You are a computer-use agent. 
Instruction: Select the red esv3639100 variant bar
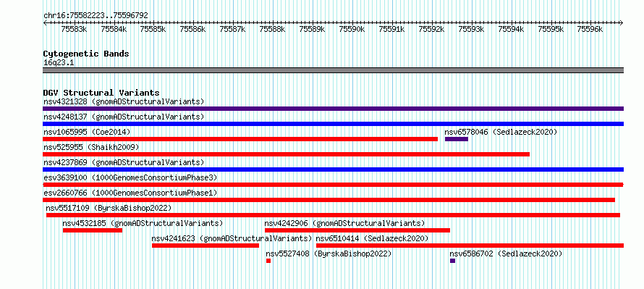333,185
